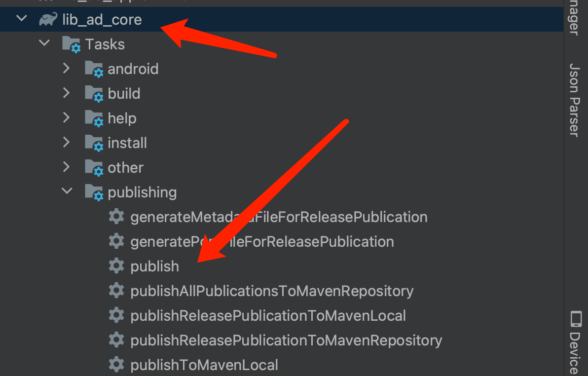Image resolution: width=588 pixels, height=376 pixels.
Task: Open the Json Parser side tab
Action: [x=575, y=100]
